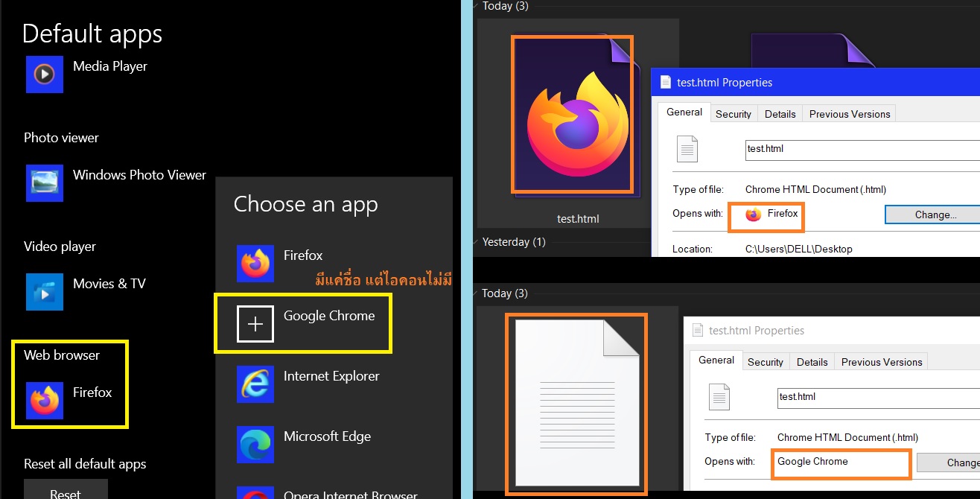Screen dimensions: 980x499
Task: Collapse the lower Today (3) group
Action: tap(477, 293)
